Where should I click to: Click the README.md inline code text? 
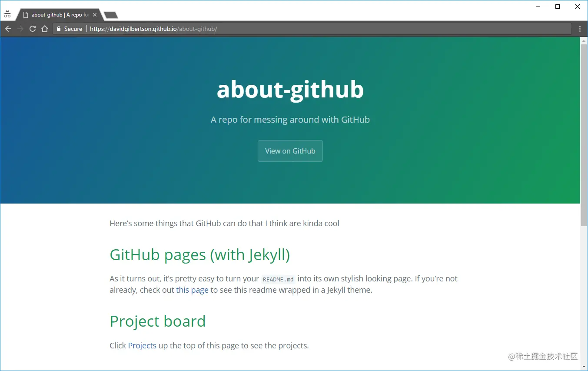[x=278, y=279]
